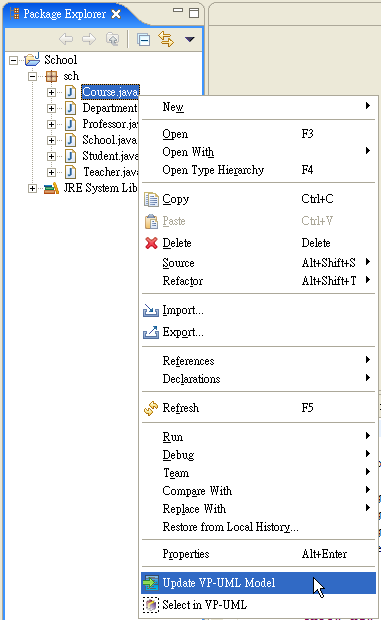The image size is (381, 620).
Task: Open the Replace With submenu
Action: pyautogui.click(x=258, y=508)
